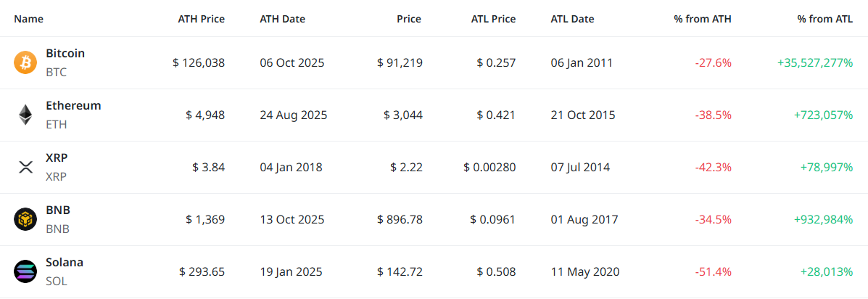Sort by current Price column header
The height and width of the screenshot is (299, 868).
(408, 19)
